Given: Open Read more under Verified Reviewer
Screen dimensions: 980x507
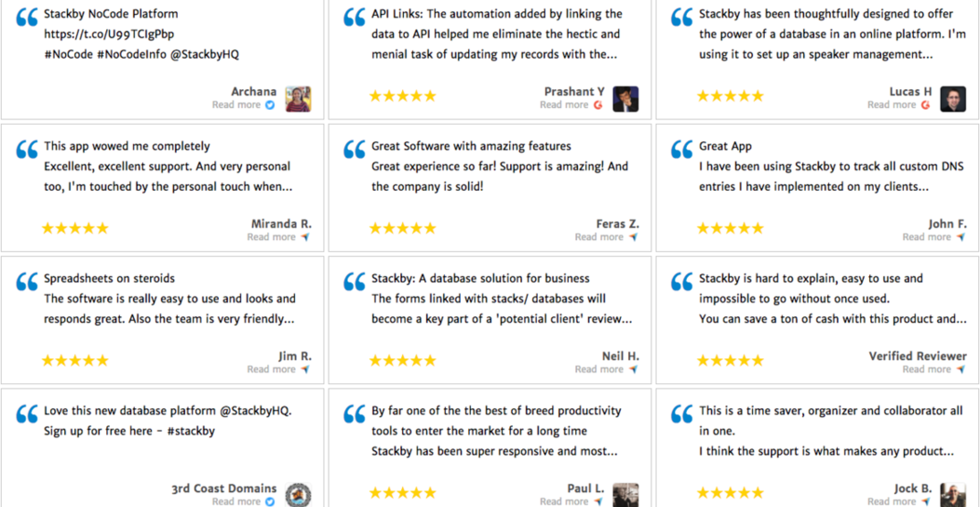Looking at the screenshot, I should click(x=926, y=369).
